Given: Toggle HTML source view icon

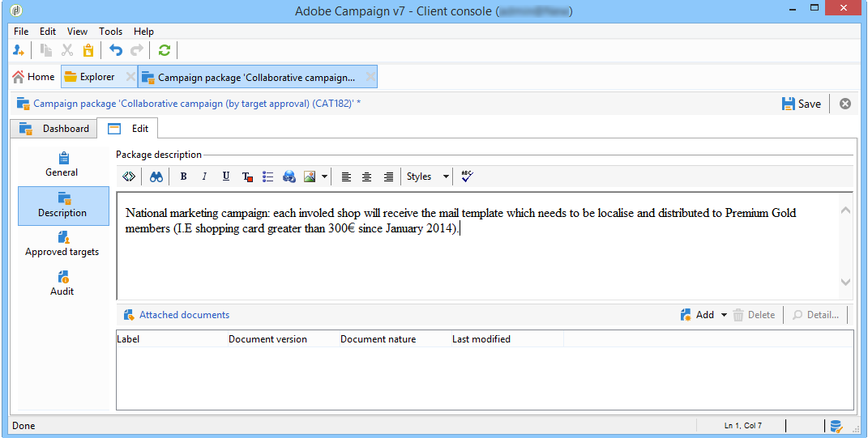Looking at the screenshot, I should tap(129, 176).
